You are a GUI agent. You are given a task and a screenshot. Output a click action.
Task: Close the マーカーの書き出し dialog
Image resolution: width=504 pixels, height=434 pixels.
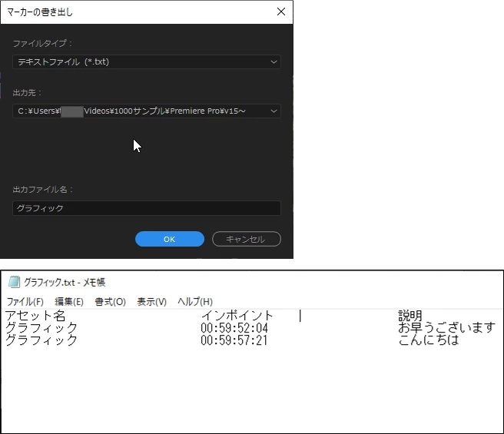coord(281,12)
